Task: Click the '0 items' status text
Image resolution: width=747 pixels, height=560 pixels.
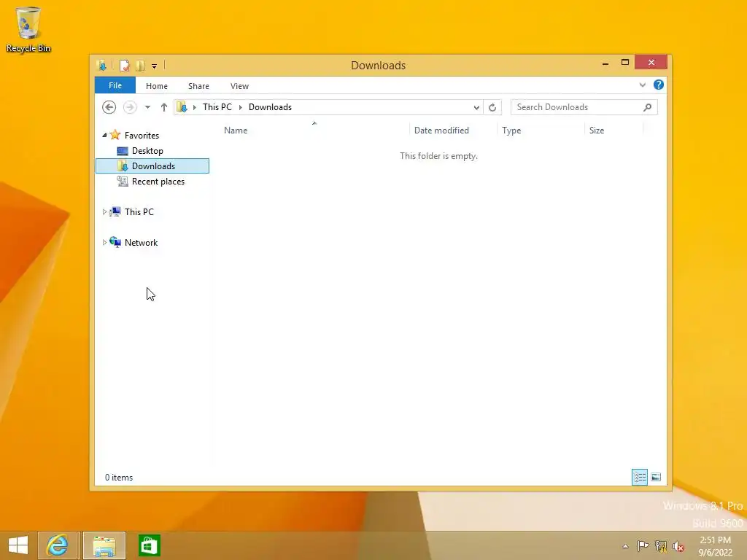Action: point(119,478)
